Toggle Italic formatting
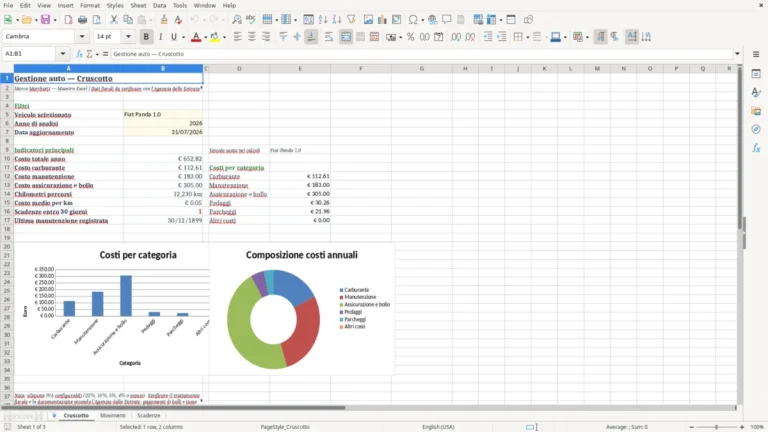Viewport: 768px width, 432px height. pos(160,37)
